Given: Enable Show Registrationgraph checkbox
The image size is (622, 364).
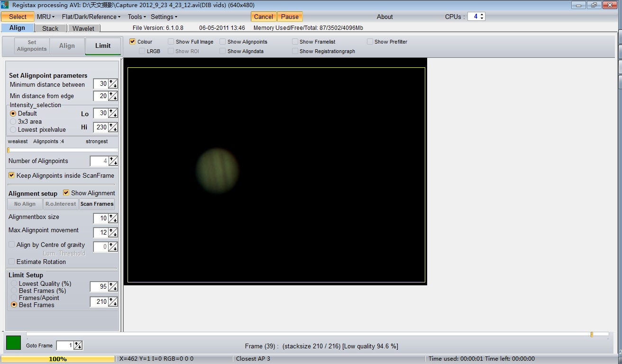Looking at the screenshot, I should point(295,51).
